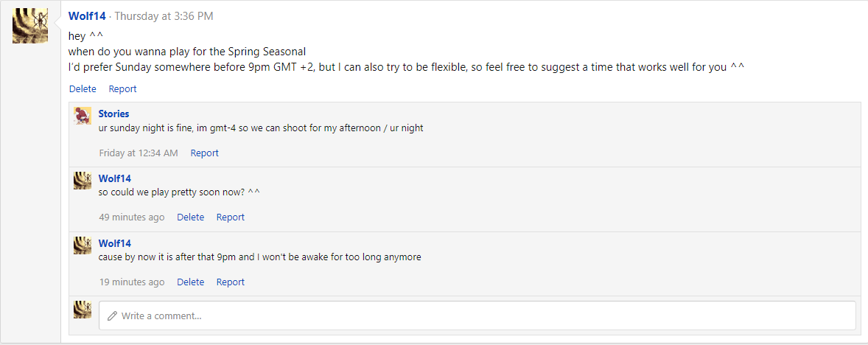Report the comment posted 49 minutes ago
Viewport: 868px width, 345px height.
point(230,217)
